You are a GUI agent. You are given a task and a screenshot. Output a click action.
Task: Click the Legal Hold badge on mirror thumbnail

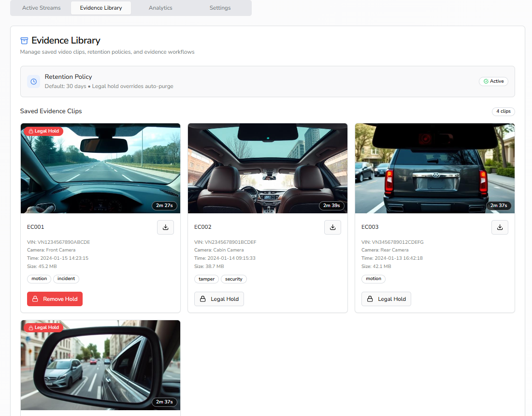pyautogui.click(x=43, y=327)
